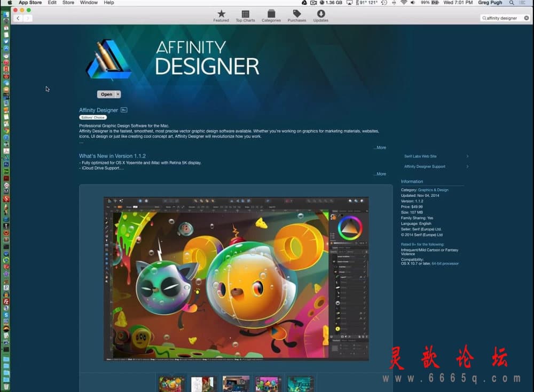Expand What's New notes with More link
This screenshot has height=392, width=534.
(x=380, y=174)
